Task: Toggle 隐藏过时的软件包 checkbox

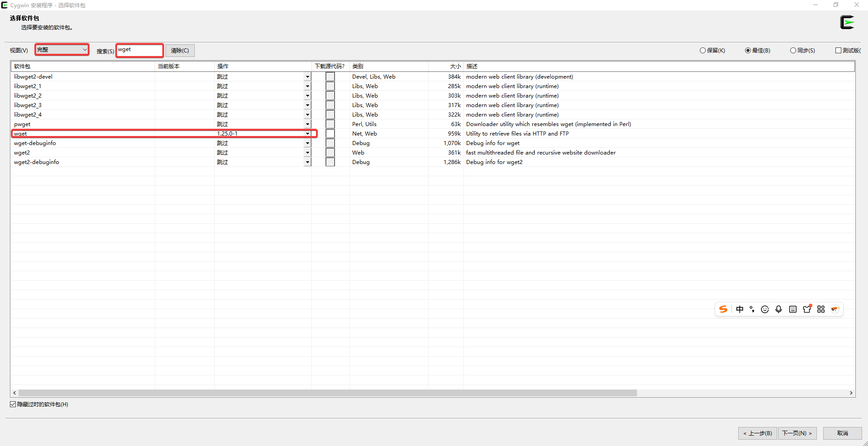Action: point(13,404)
